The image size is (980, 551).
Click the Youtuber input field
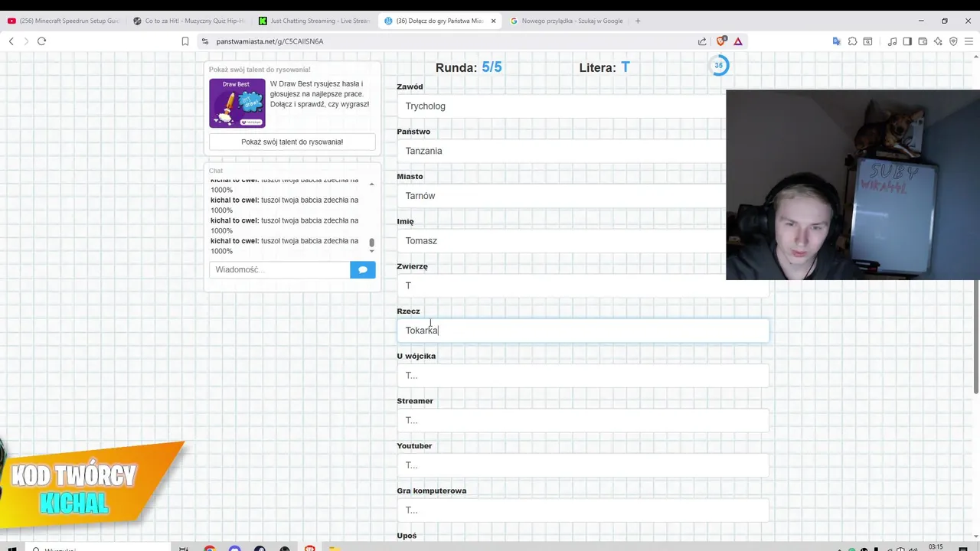[x=583, y=465]
